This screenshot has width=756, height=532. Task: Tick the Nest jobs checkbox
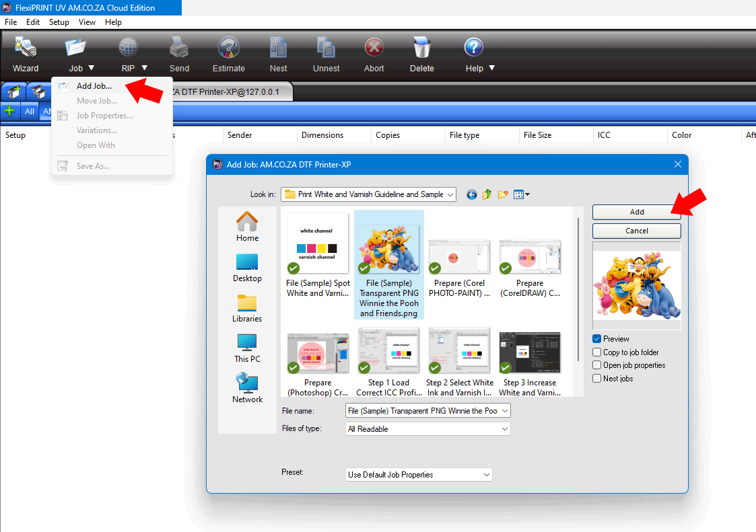(597, 379)
